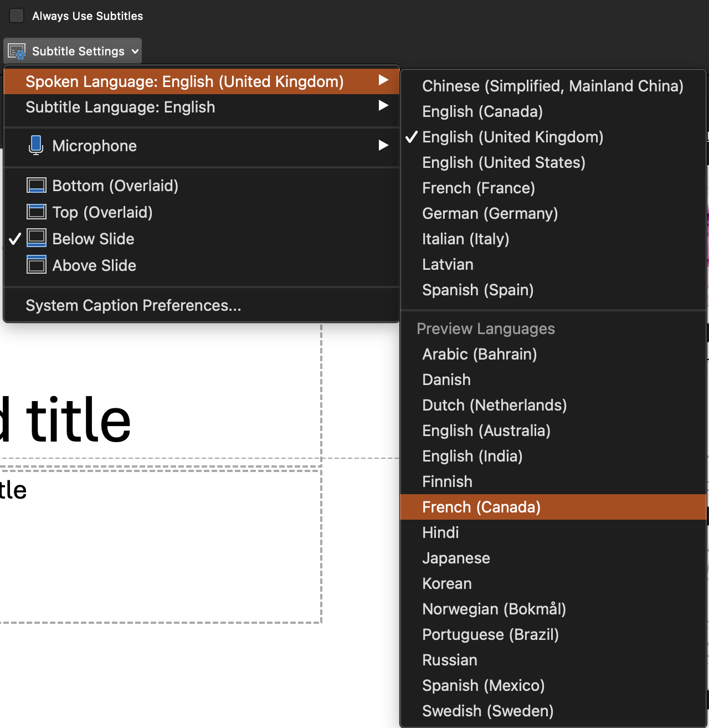The width and height of the screenshot is (709, 728).
Task: Click the Bottom (Overlaid) position icon
Action: click(x=37, y=185)
